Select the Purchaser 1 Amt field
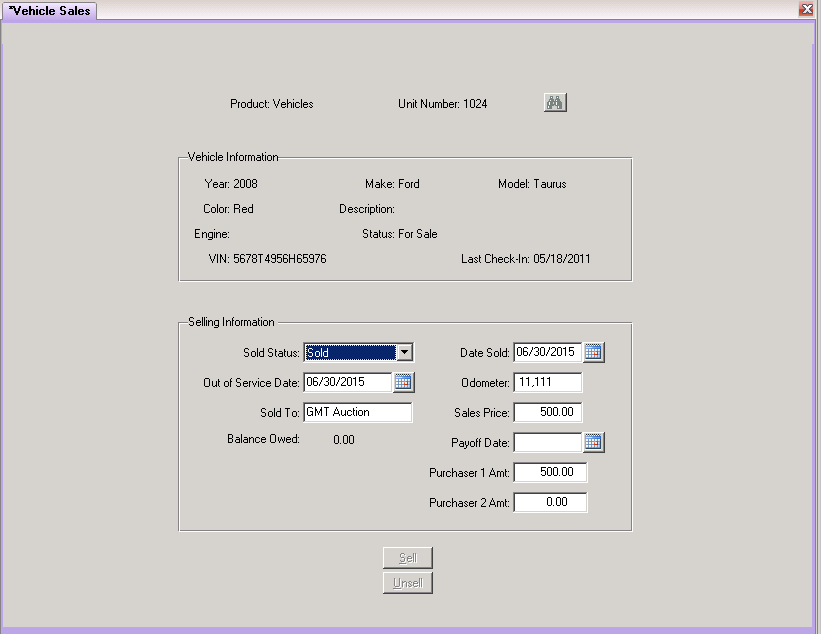 (x=550, y=472)
